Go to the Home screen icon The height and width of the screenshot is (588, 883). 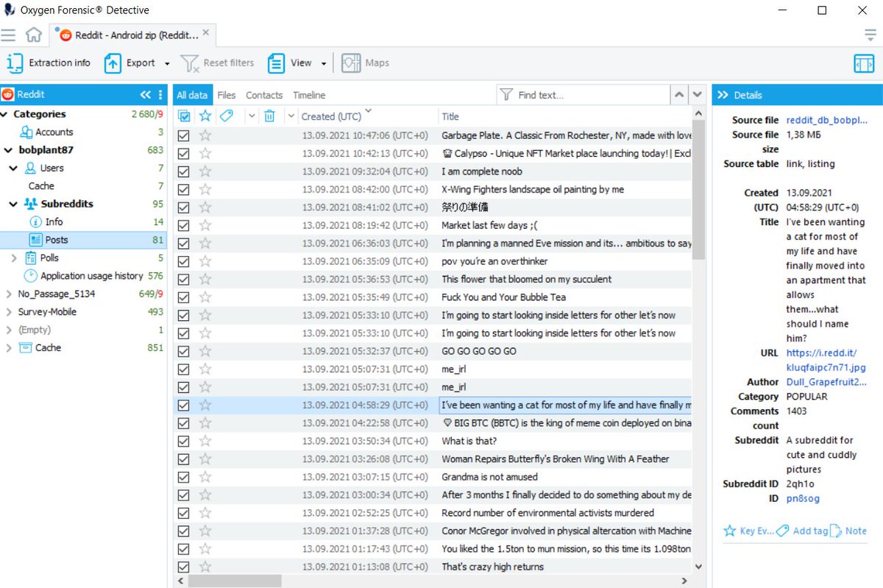pyautogui.click(x=33, y=35)
